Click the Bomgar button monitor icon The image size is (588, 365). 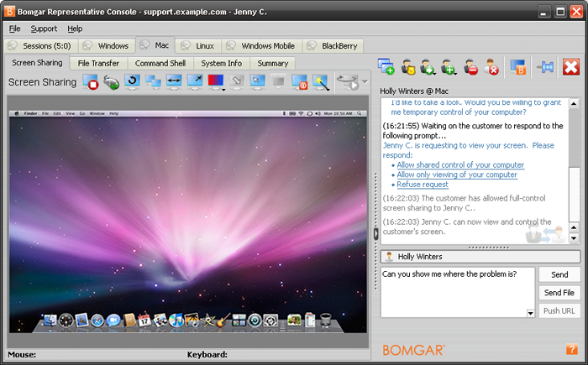[x=518, y=67]
